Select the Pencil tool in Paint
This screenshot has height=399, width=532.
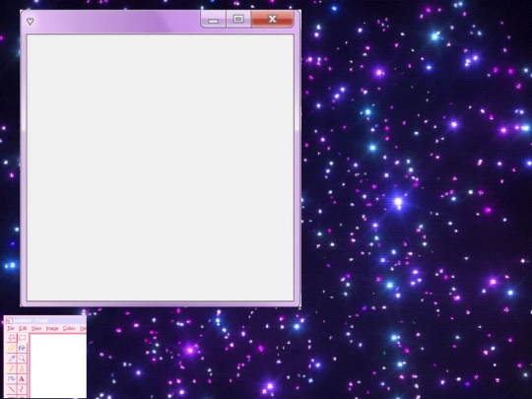[12, 368]
